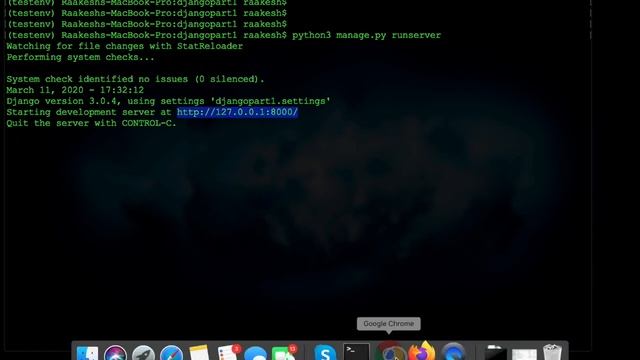Viewport: 640px width, 360px height.
Task: Click the 'Performing system checks...' line
Action: [81, 57]
